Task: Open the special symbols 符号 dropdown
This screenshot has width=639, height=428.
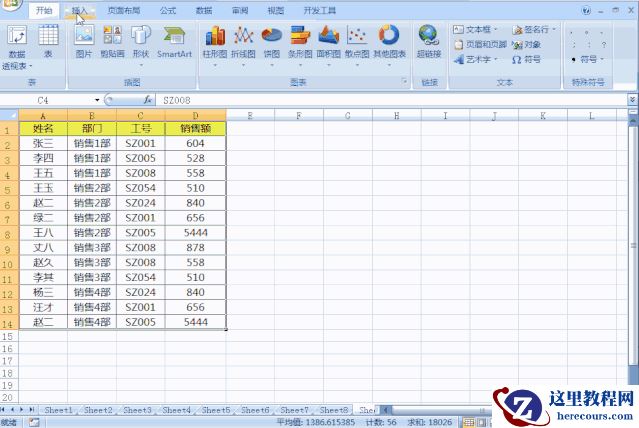Action: (587, 60)
